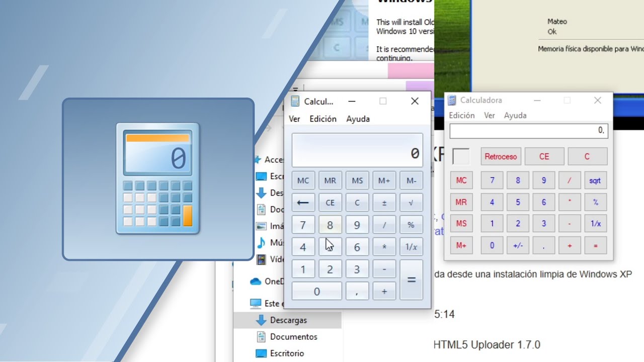Click digit 6 in Windows 7 calculator

click(357, 247)
